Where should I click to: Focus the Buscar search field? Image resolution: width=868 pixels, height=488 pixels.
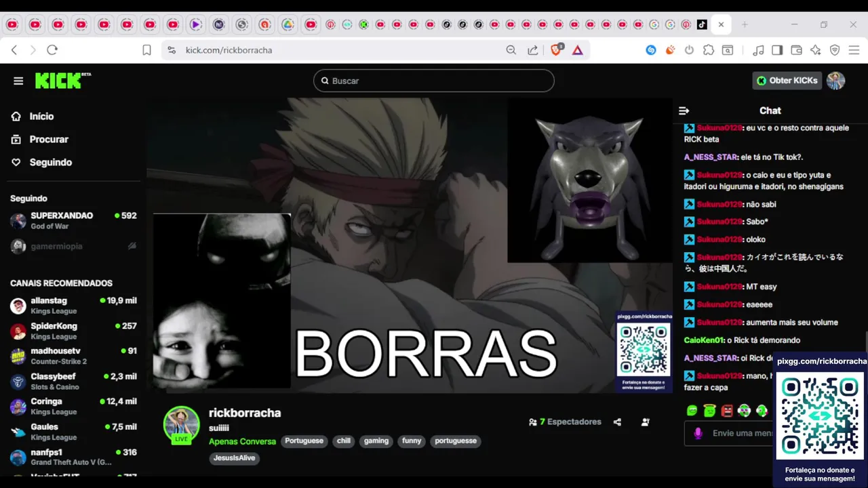pyautogui.click(x=434, y=81)
